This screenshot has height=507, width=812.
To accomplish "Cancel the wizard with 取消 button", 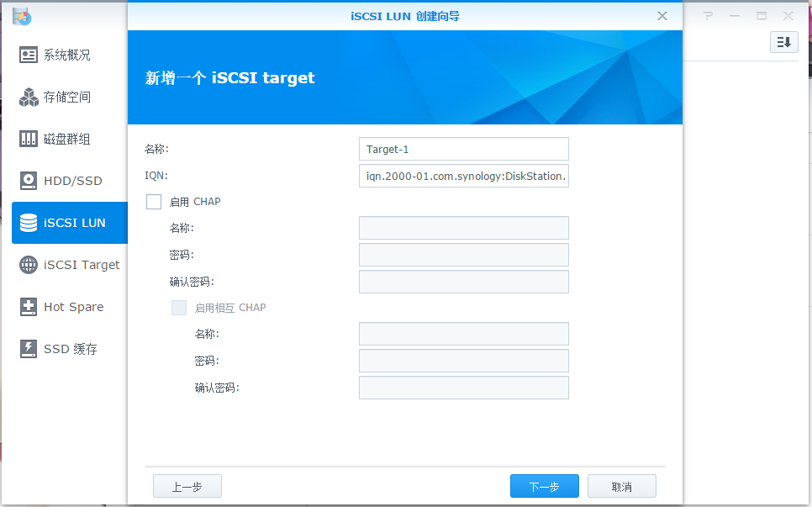I will [x=621, y=486].
